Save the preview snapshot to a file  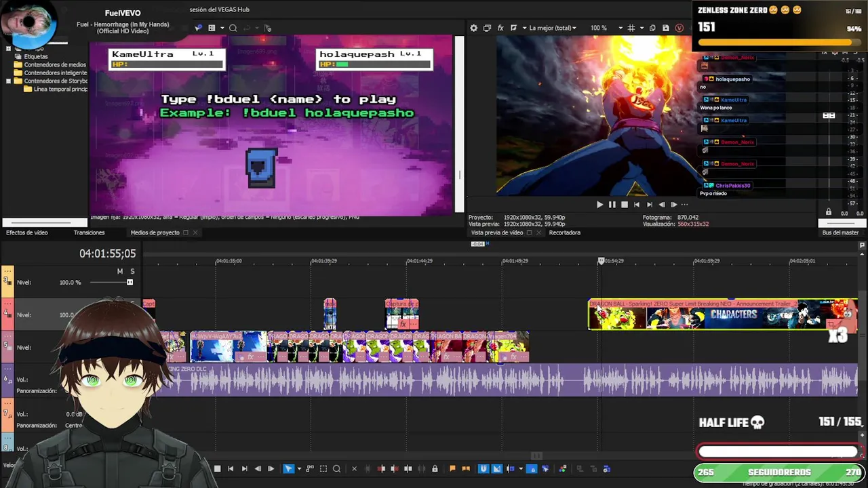(666, 28)
